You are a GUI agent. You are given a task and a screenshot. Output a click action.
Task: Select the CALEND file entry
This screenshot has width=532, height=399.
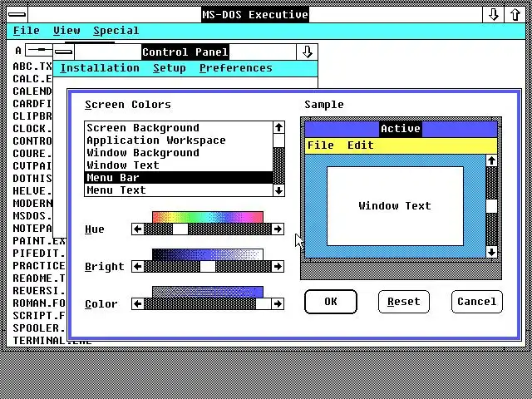32,91
